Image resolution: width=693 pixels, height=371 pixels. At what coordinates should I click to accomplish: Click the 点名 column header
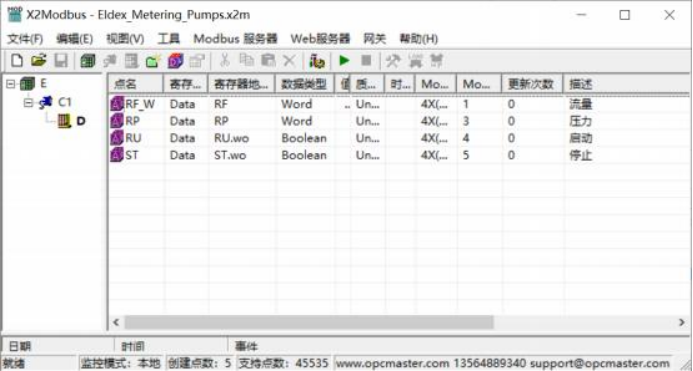pyautogui.click(x=136, y=84)
